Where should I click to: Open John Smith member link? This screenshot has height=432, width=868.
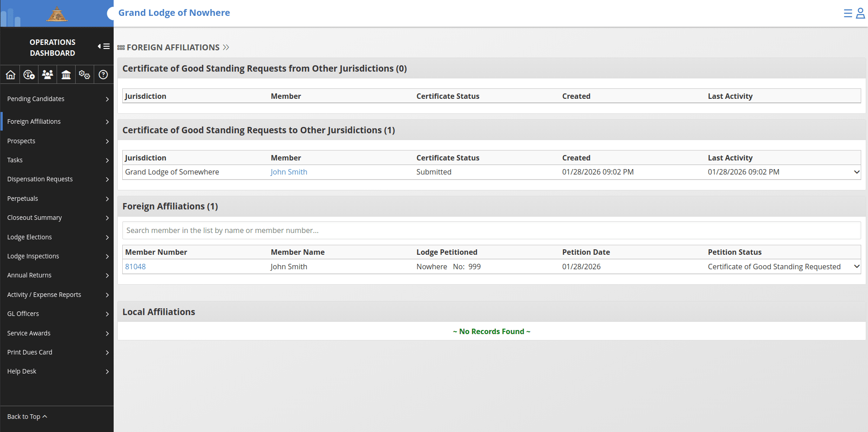coord(289,172)
